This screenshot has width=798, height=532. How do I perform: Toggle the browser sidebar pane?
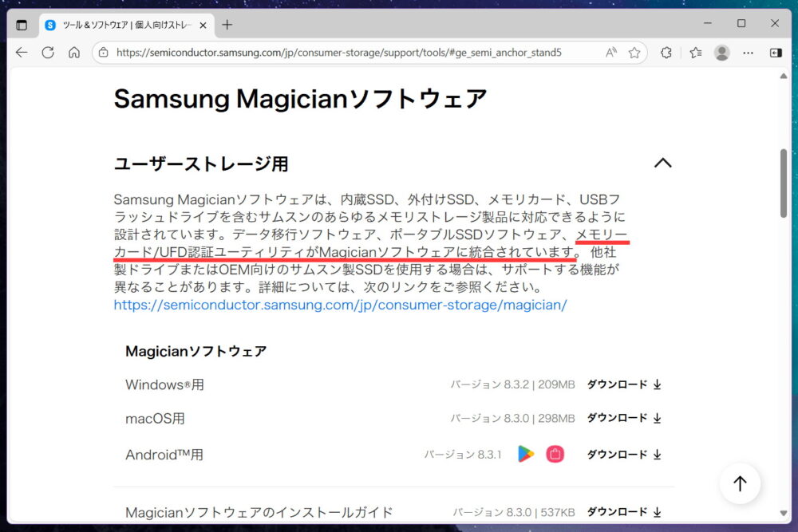tap(776, 53)
